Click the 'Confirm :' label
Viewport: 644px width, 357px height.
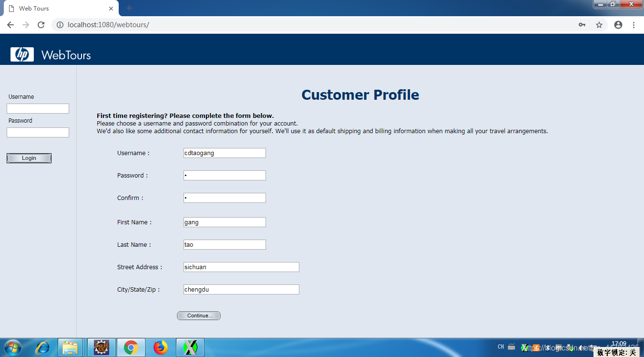(130, 198)
